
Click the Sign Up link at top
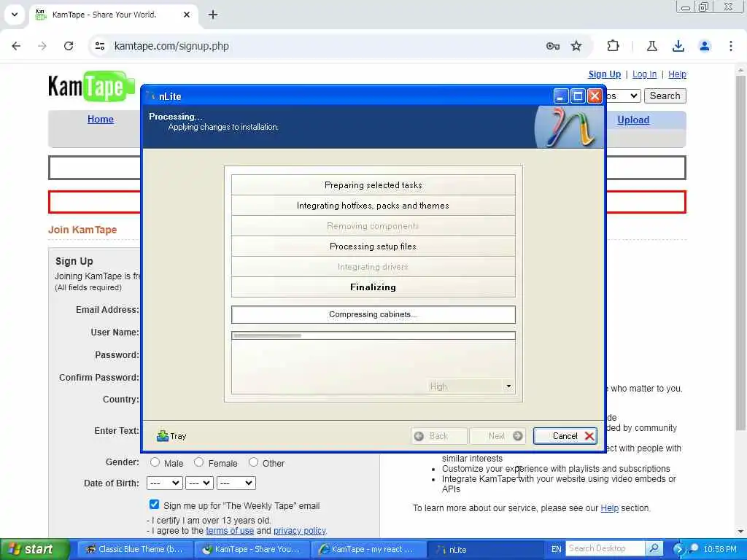click(605, 74)
